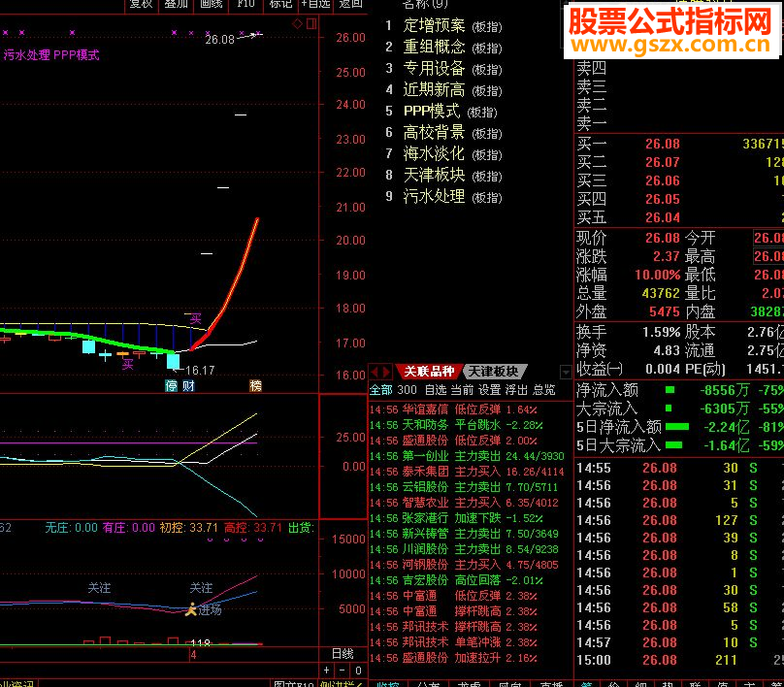784x687 pixels.
Task: Click the 张家港行 加速下跌 alert row
Action: (x=456, y=518)
